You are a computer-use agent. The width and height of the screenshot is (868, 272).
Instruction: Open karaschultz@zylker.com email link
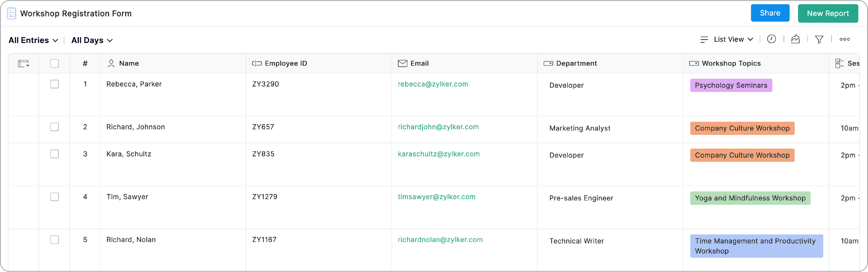coord(438,154)
